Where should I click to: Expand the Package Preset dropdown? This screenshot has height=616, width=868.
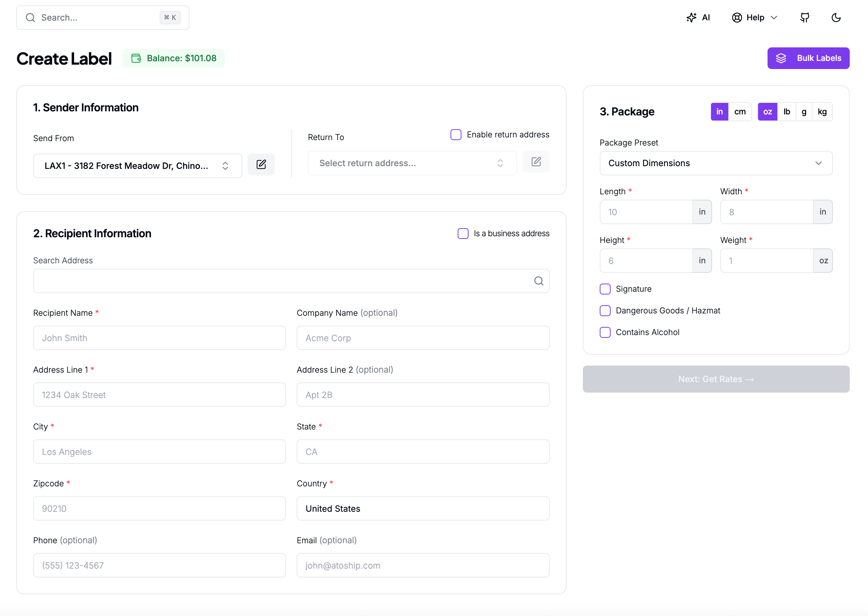tap(716, 163)
